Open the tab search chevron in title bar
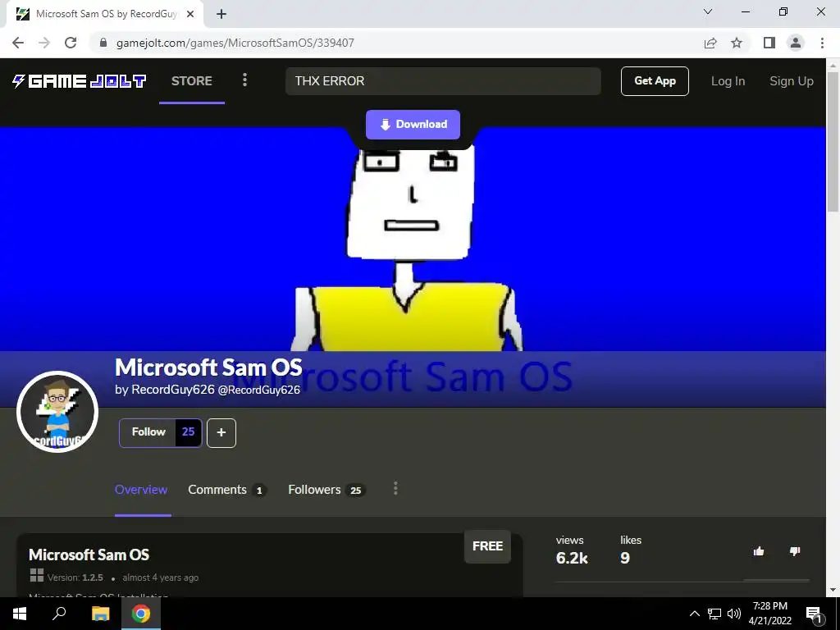 pos(708,11)
